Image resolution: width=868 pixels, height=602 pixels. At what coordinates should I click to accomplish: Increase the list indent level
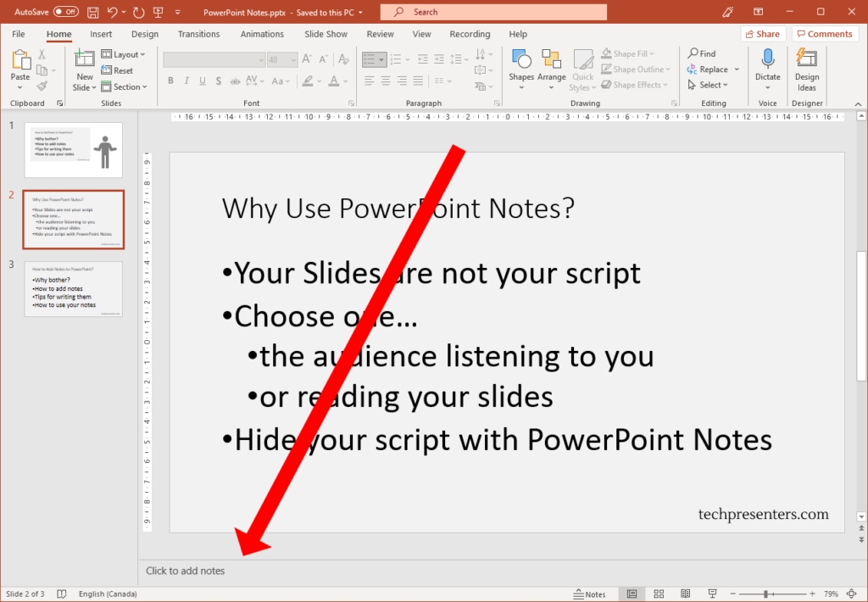click(x=439, y=59)
